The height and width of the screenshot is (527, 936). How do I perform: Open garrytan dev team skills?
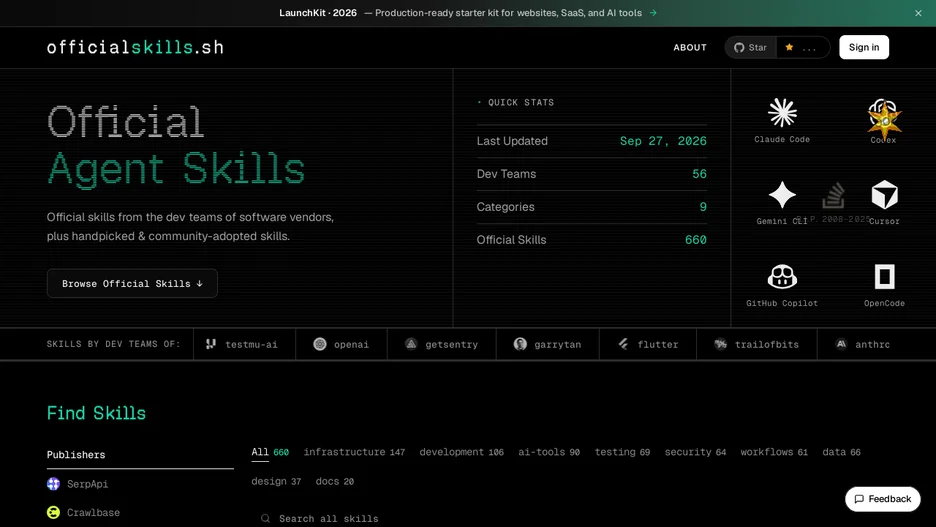tap(547, 344)
